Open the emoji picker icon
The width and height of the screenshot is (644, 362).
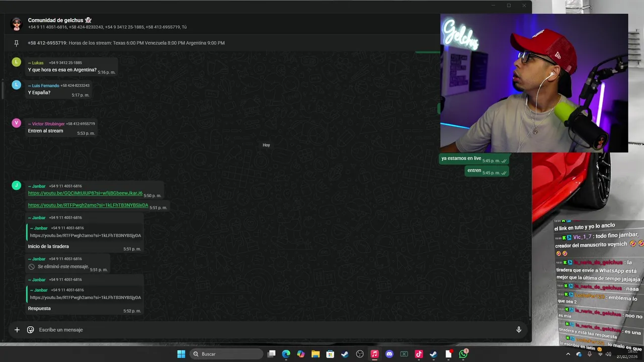(x=30, y=330)
